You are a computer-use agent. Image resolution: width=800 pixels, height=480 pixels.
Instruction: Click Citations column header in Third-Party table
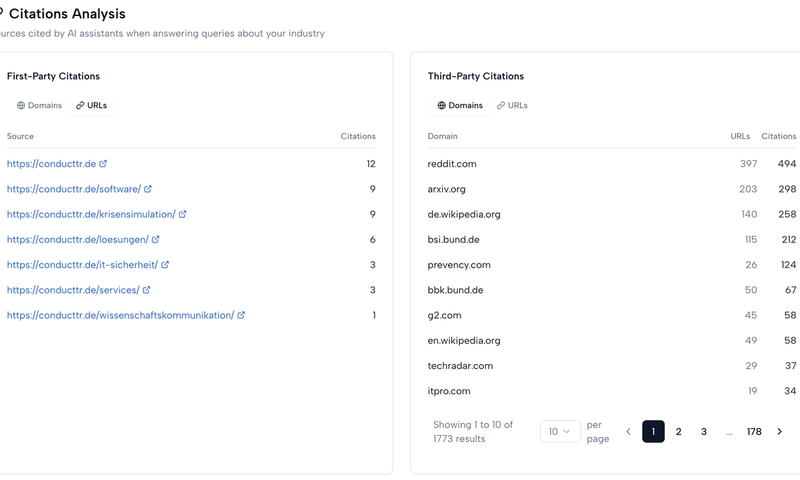(779, 136)
